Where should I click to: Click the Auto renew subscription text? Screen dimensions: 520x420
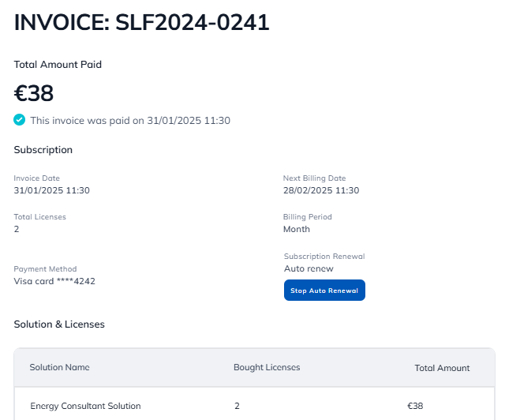pyautogui.click(x=309, y=268)
